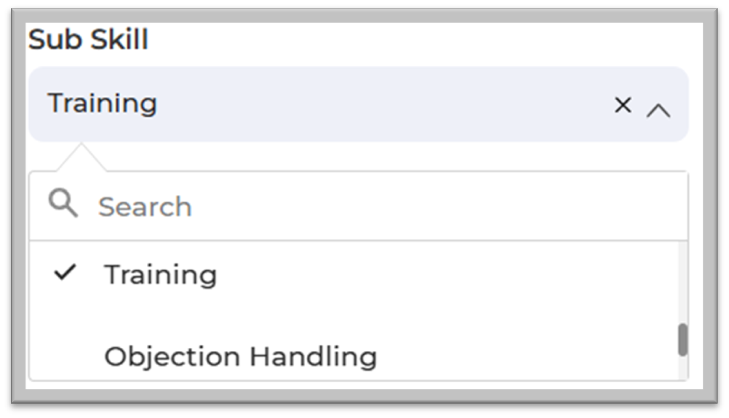This screenshot has width=729, height=418.
Task: Choose the Training option in the list
Action: tap(160, 274)
